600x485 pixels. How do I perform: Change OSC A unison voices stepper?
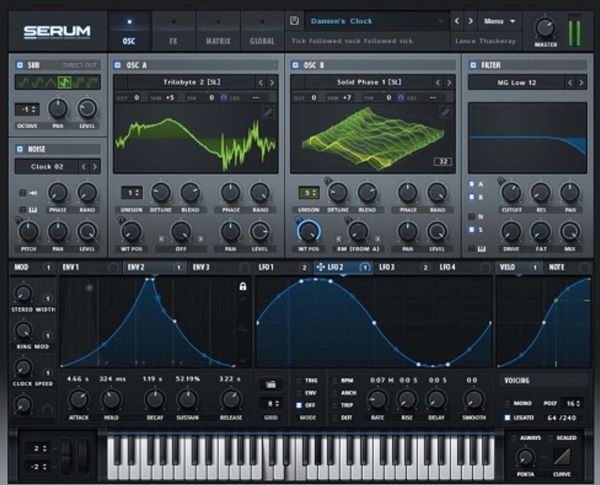coord(132,193)
